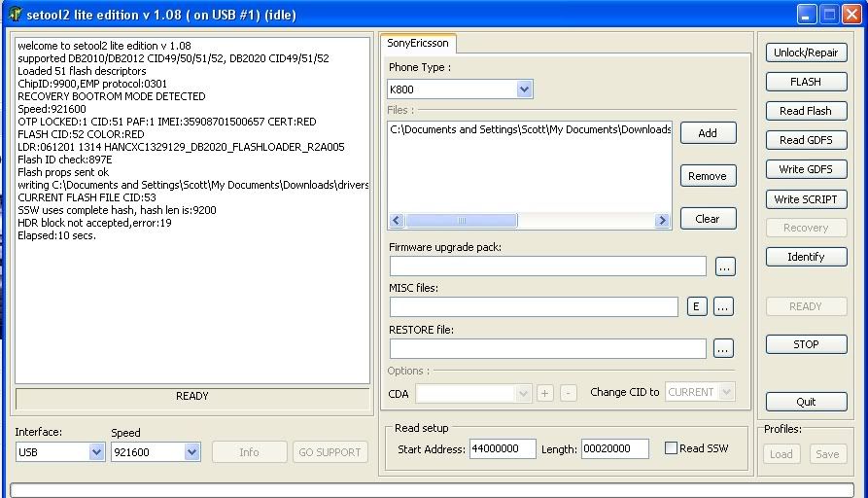The image size is (868, 498).
Task: Click the Length field showing 00020000
Action: coord(615,448)
